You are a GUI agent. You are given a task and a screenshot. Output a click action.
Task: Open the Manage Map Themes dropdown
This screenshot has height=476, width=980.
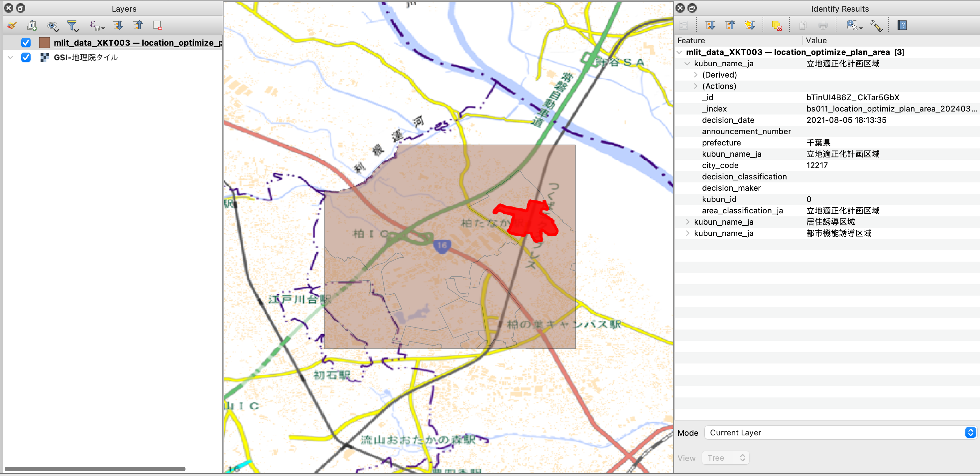point(52,25)
